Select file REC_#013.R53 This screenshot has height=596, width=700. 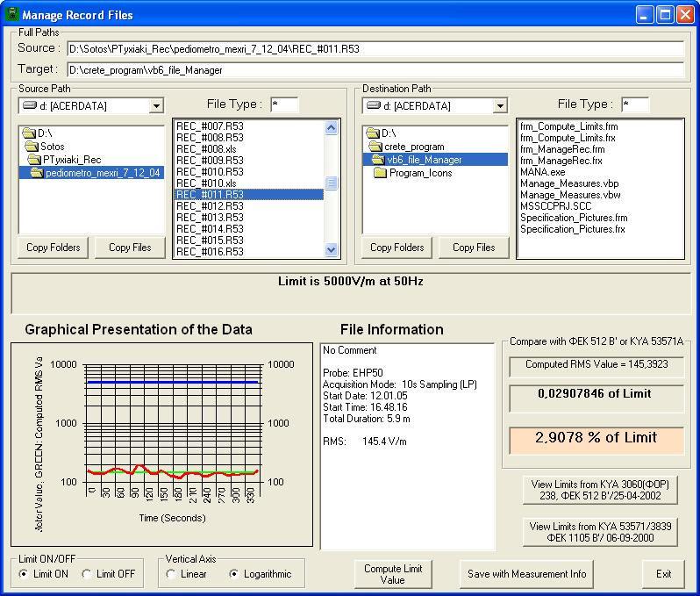pyautogui.click(x=210, y=218)
